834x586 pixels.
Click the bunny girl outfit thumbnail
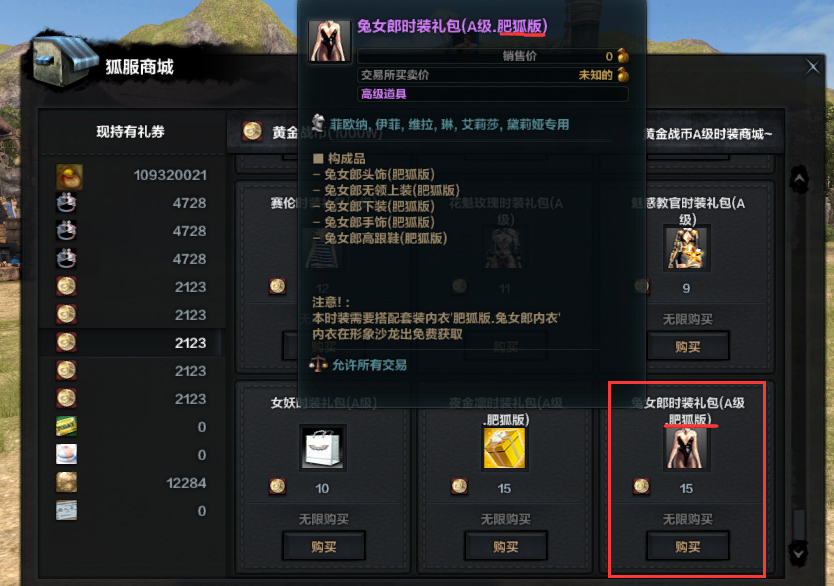click(687, 448)
